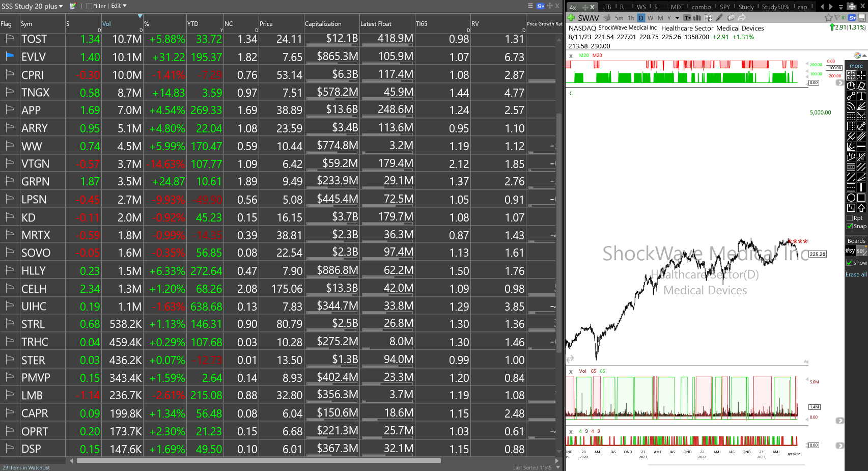Select the rectangle shape tool
Viewport: 868px width, 471px height.
point(861,198)
